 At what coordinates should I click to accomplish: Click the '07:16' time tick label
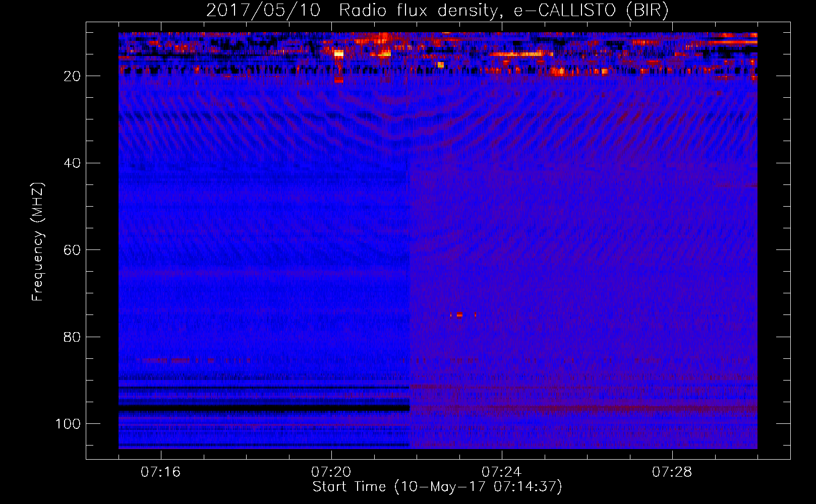160,472
